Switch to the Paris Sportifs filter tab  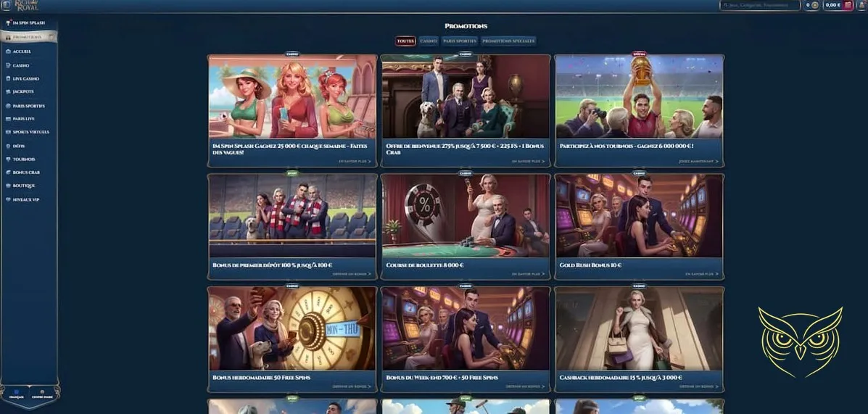(x=459, y=41)
